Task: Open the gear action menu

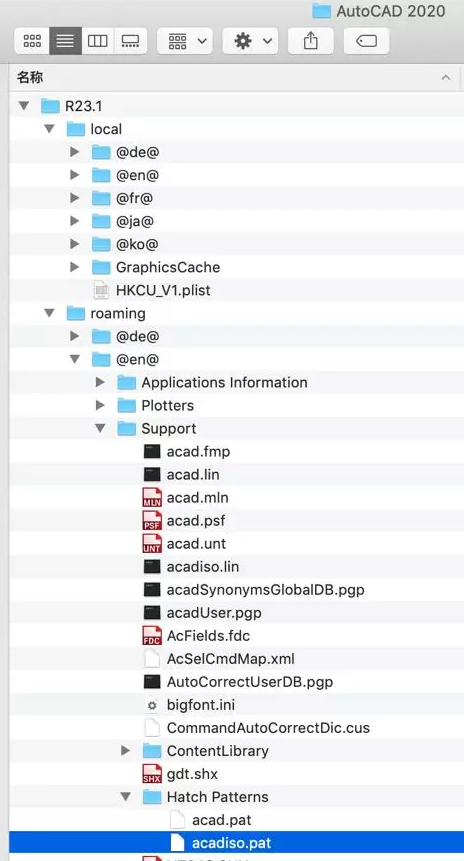Action: [250, 41]
